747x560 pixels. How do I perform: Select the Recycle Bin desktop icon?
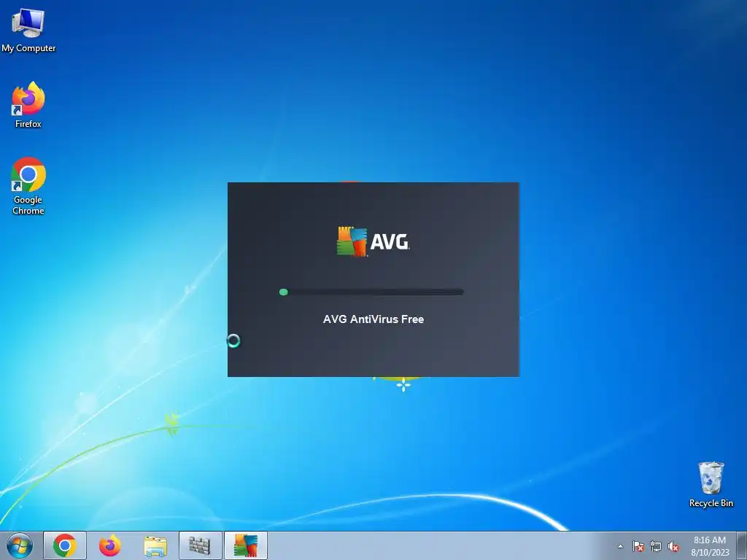[711, 484]
